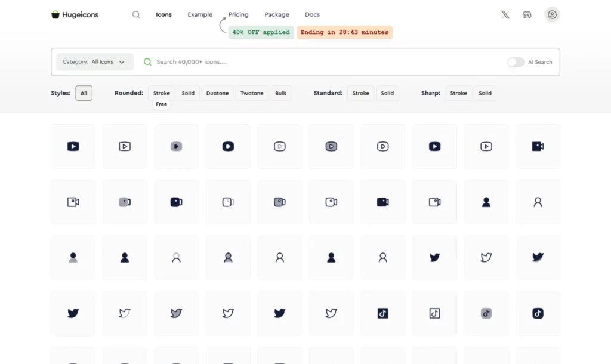Viewport: 611px width, 364px height.
Task: Open the Package nav item
Action: pos(277,14)
